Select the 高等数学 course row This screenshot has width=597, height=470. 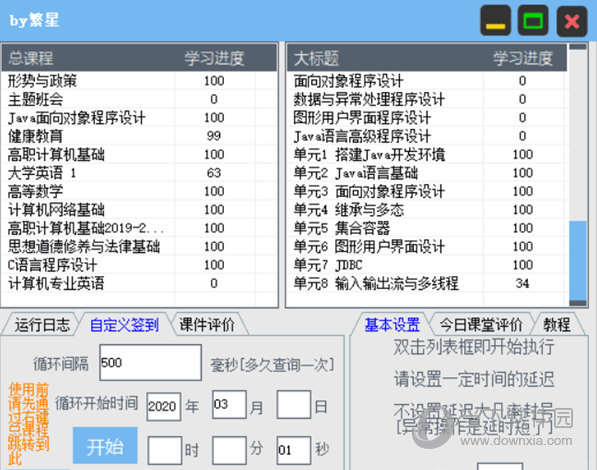(x=139, y=191)
